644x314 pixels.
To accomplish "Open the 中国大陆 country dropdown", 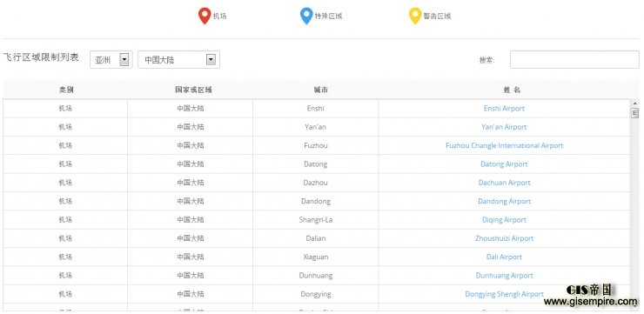I will [178, 60].
